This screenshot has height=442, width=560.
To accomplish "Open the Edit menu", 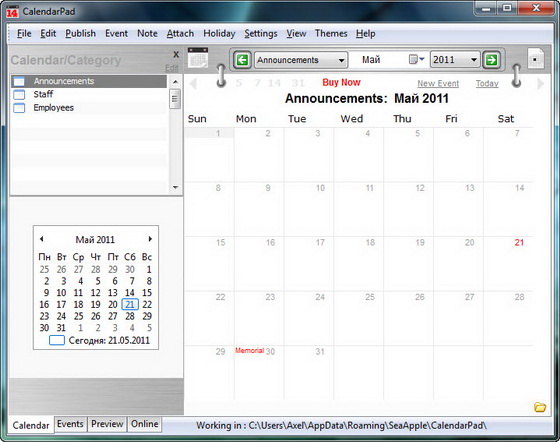I will 48,34.
